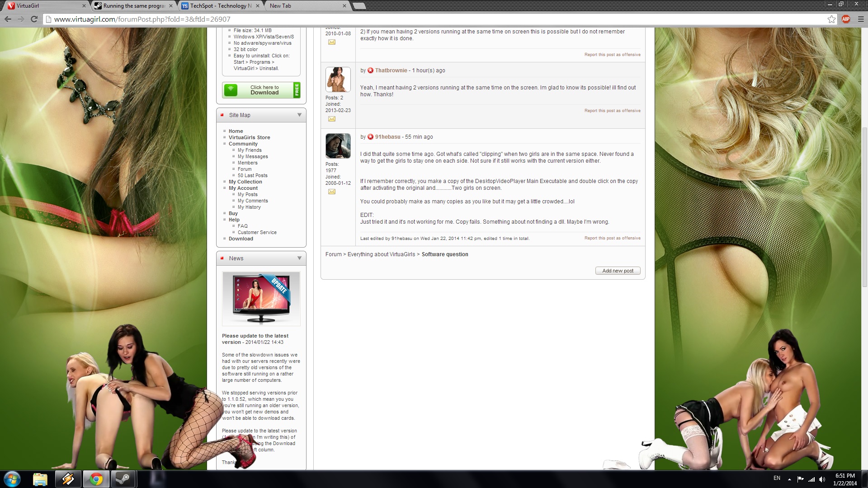Open 'Please update to the latest version' headline
868x488 pixels.
pyautogui.click(x=255, y=339)
